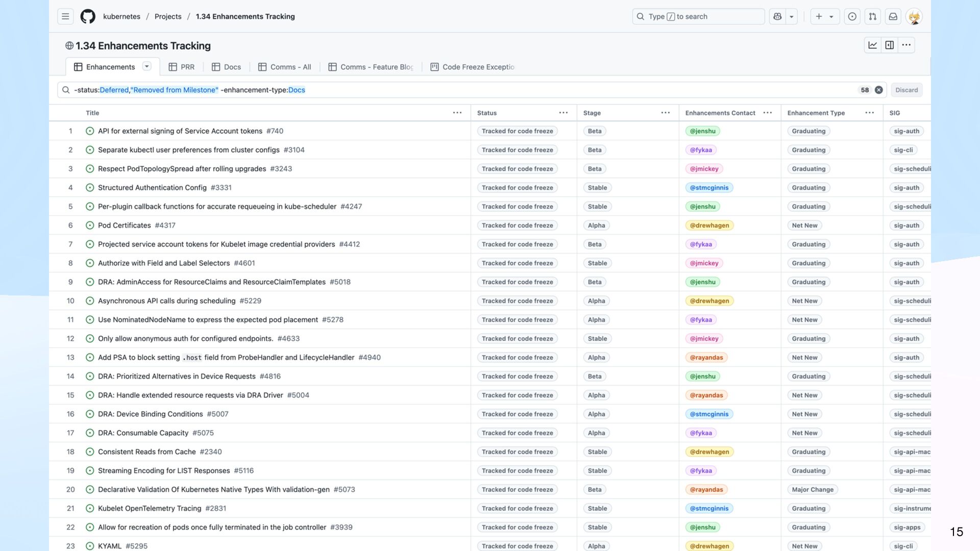The height and width of the screenshot is (551, 980).
Task: Open Enhancements Contact column options menu
Action: point(768,113)
